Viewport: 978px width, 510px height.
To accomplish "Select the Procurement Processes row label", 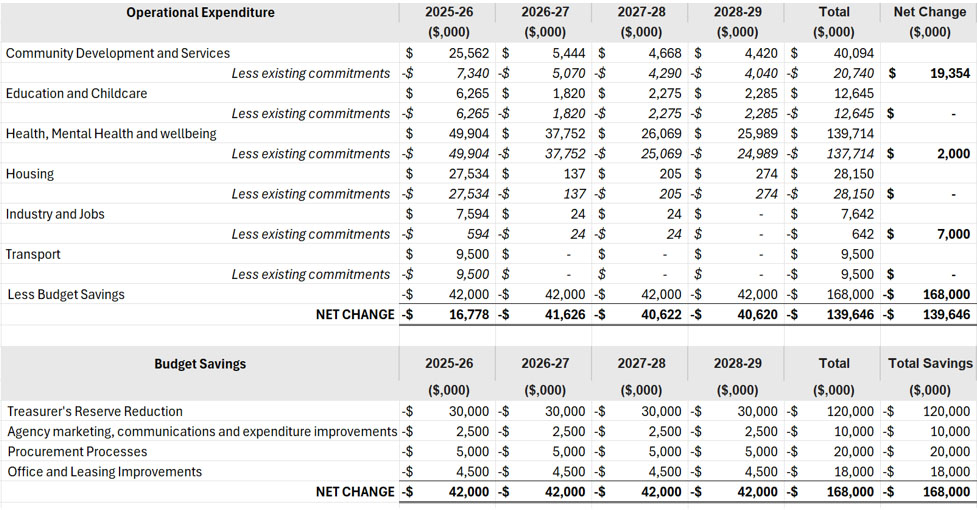I will point(77,451).
